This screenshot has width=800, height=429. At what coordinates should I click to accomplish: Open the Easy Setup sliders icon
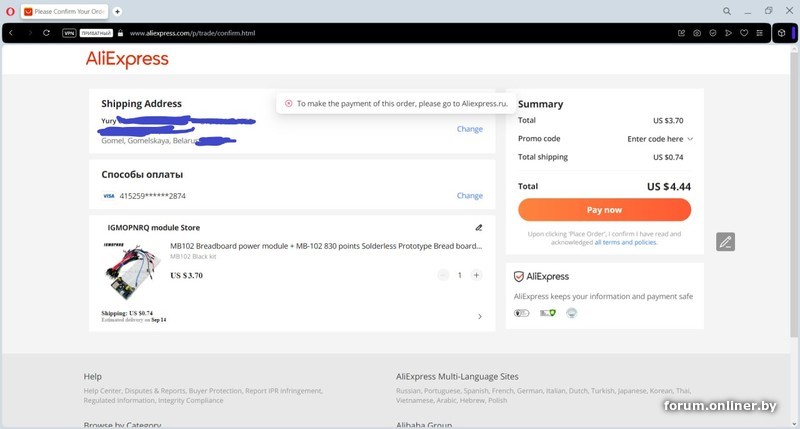(x=760, y=33)
